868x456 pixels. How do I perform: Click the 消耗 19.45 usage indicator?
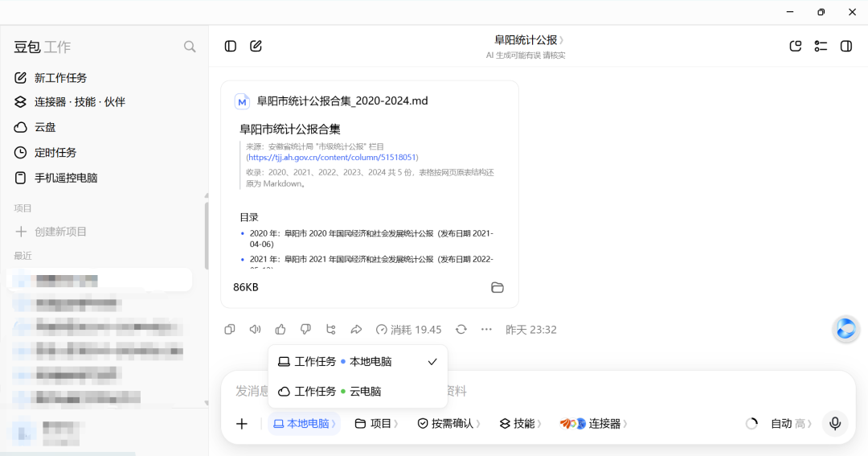tap(408, 330)
